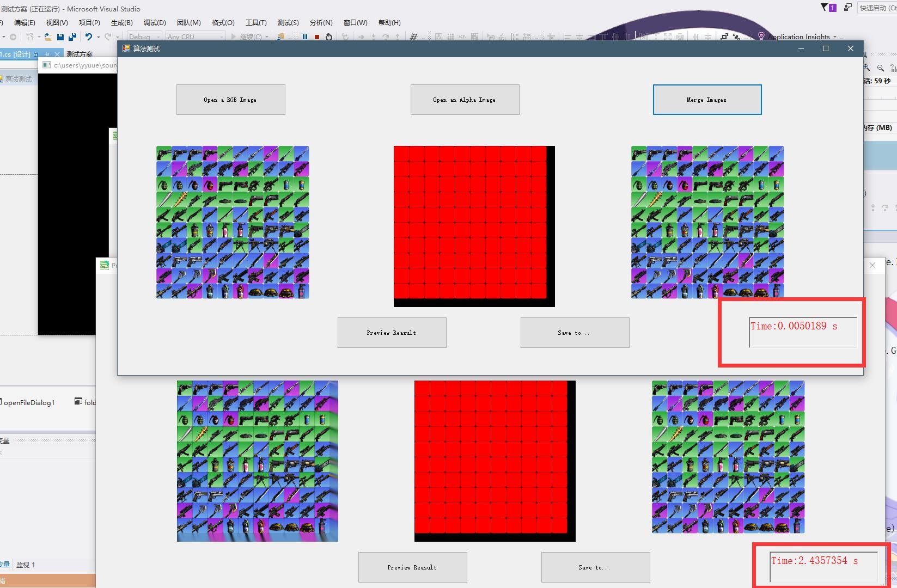This screenshot has width=897, height=588.
Task: Click the merged result image in back window
Action: click(728, 457)
